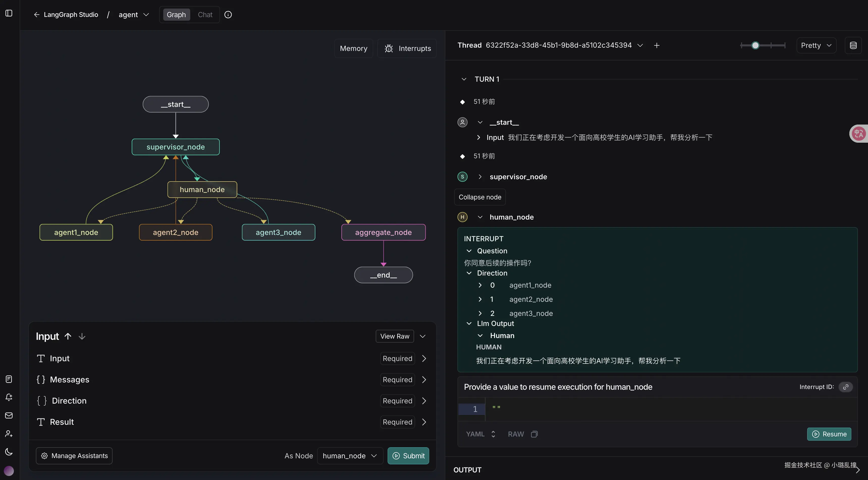Copy the Interrupt ID link icon

point(846,387)
